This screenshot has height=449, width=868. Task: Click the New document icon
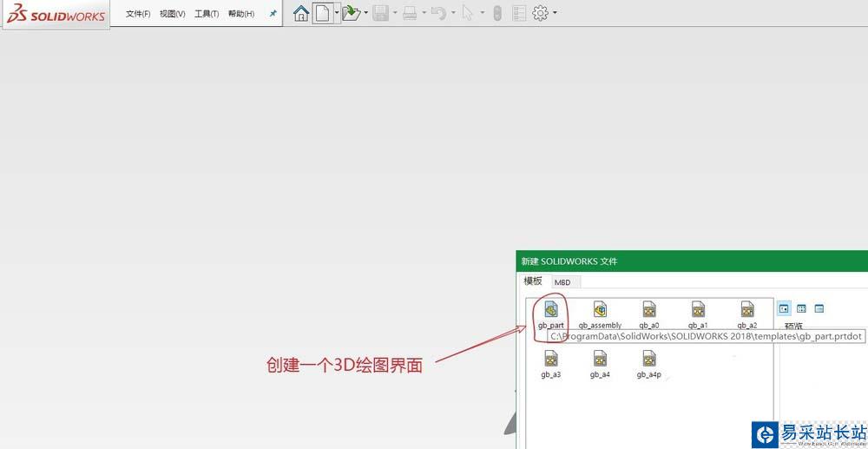click(x=322, y=13)
